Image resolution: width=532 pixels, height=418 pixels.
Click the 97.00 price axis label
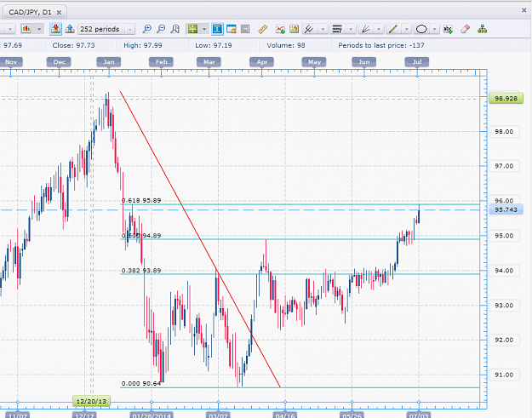pos(504,166)
